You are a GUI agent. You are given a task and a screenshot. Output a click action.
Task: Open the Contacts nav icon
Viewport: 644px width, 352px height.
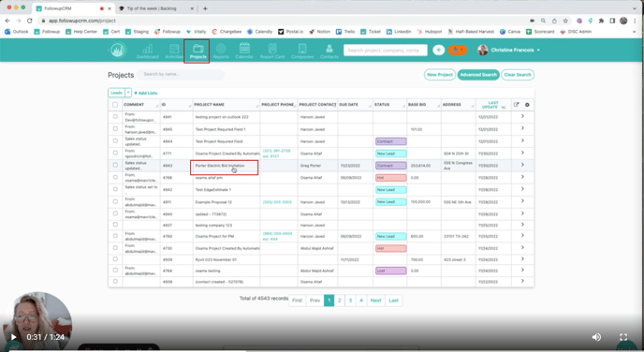329,51
